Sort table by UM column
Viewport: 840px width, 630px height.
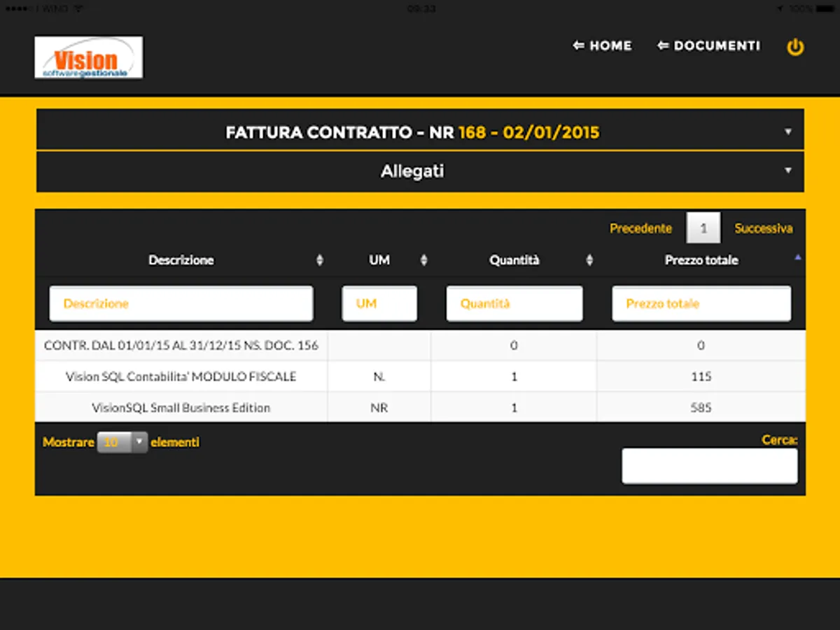coord(379,260)
